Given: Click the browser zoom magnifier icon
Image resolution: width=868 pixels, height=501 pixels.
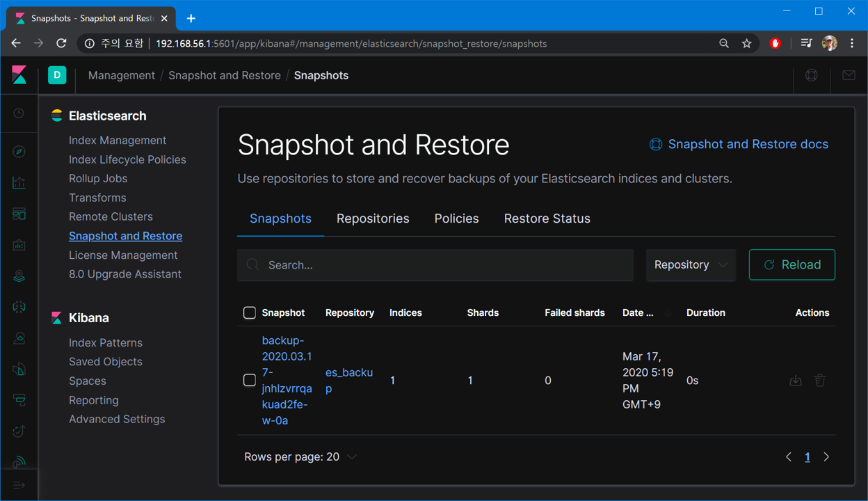Looking at the screenshot, I should tap(724, 43).
